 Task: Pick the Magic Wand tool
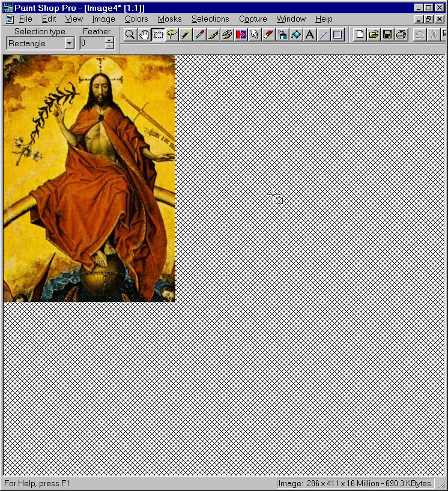click(x=186, y=35)
